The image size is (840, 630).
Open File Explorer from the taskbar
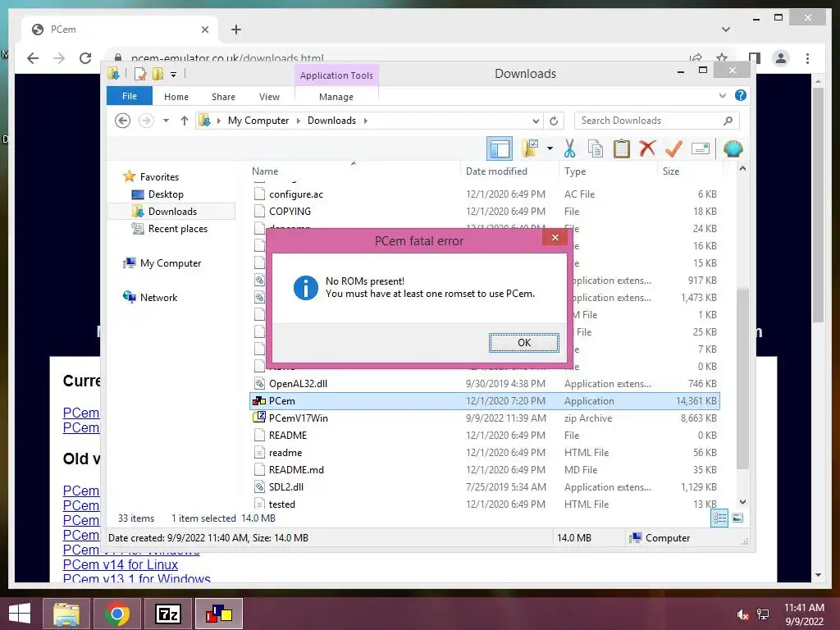pos(66,614)
